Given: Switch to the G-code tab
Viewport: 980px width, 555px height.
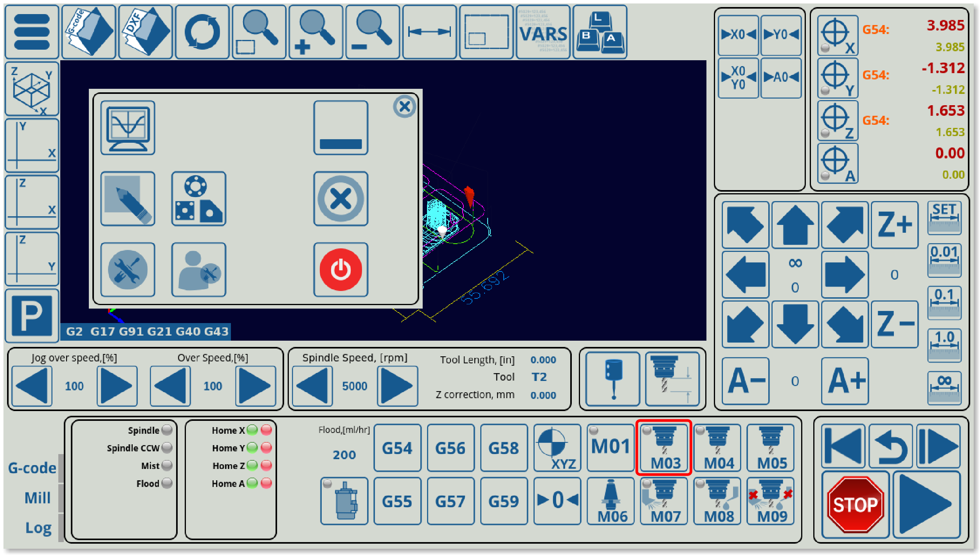Looking at the screenshot, I should 32,468.
